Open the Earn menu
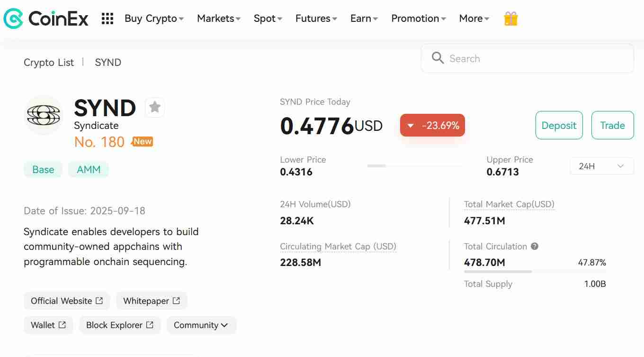The width and height of the screenshot is (644, 357). point(364,18)
